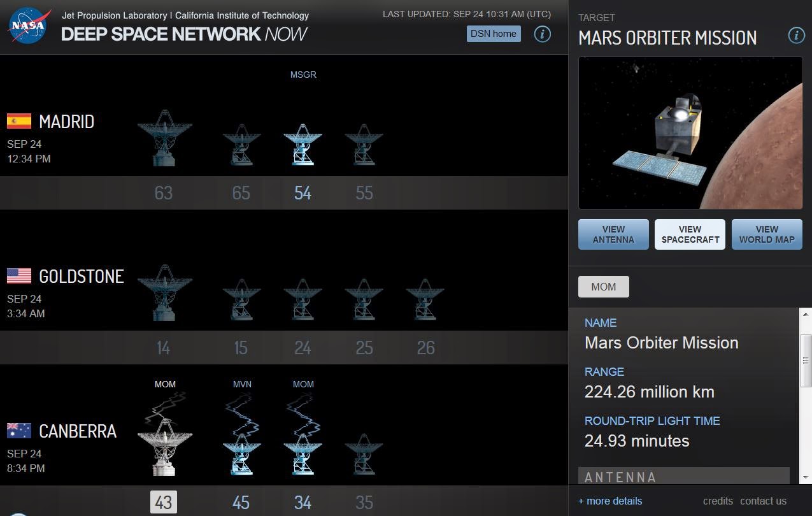Screen dimensions: 812x516
Task: Click antenna number 34 in Canberra row
Action: [303, 503]
